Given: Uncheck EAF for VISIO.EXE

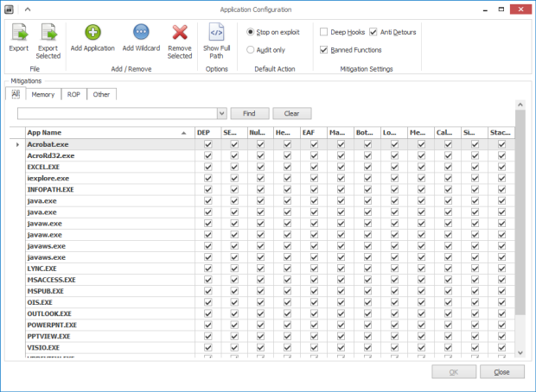Looking at the screenshot, I should click(314, 347).
